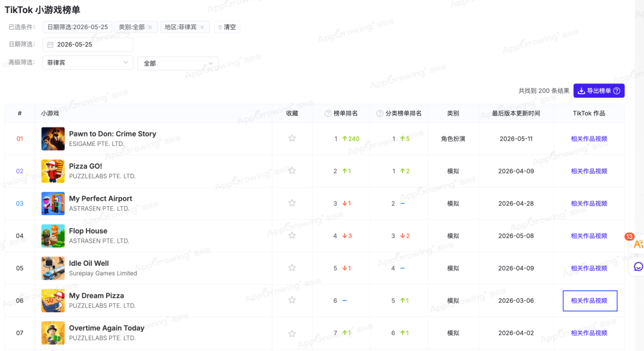Screen dimensions: 644x351
Task: Open My Dream Pizza game title
Action: pyautogui.click(x=97, y=296)
